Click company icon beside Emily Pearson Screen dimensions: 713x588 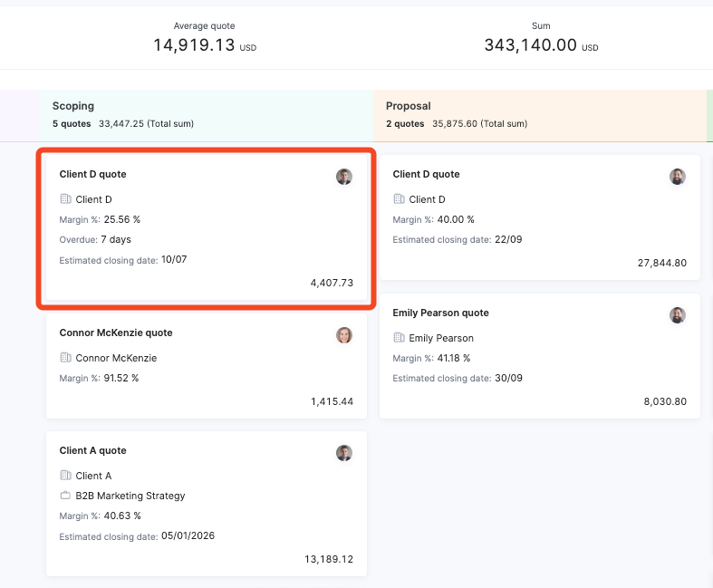pos(399,337)
